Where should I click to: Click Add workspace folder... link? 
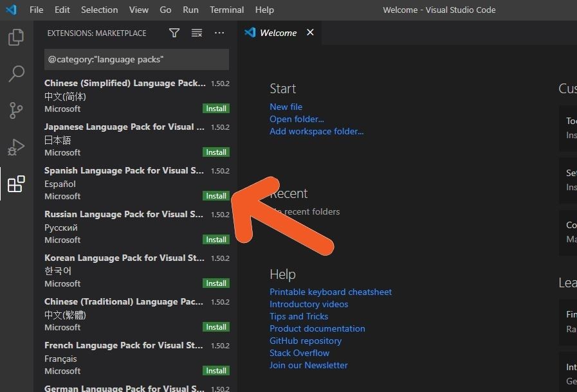(316, 131)
